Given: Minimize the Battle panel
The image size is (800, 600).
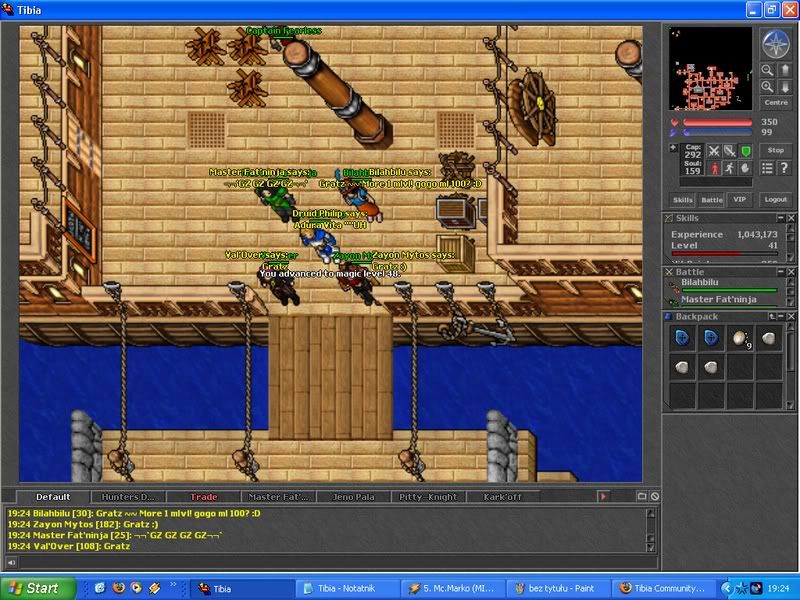Looking at the screenshot, I should click(x=781, y=272).
